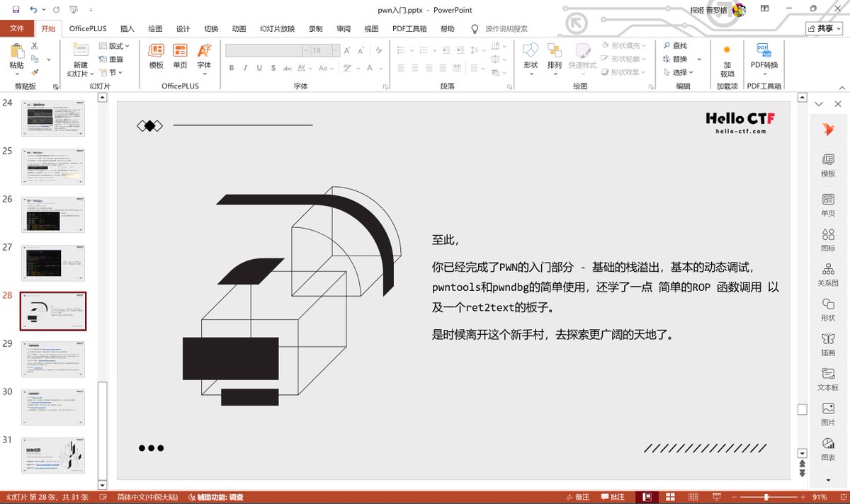Click the zoom slider handle
Viewport: 850px width, 504px height.
click(766, 497)
